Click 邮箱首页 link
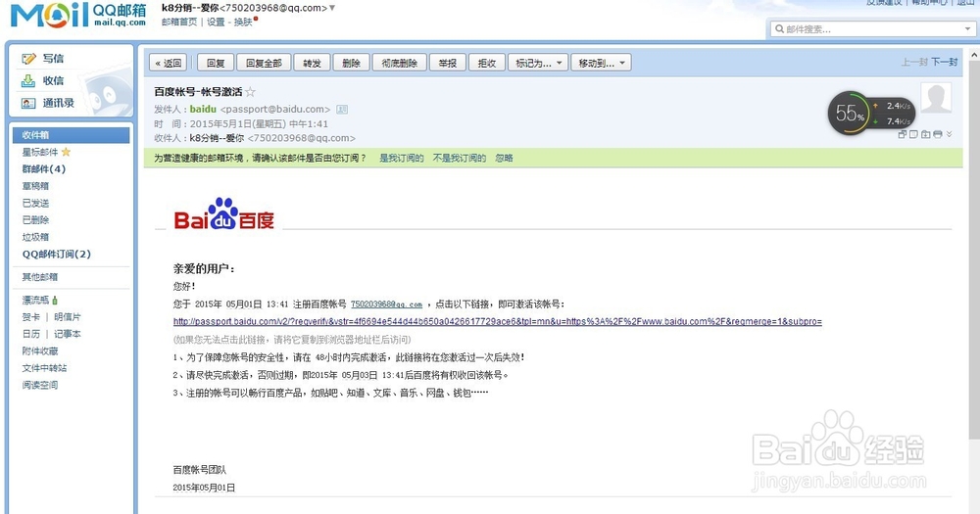The image size is (980, 514). 179,22
